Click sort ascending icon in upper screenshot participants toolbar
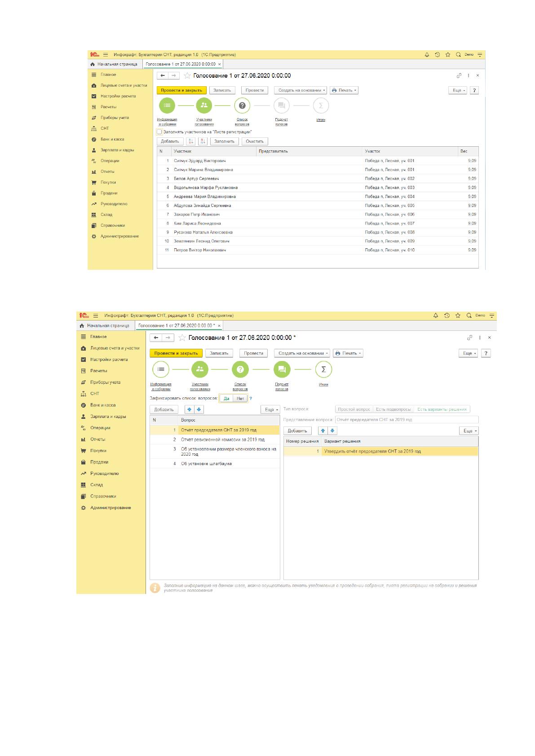The height and width of the screenshot is (756, 535). 190,141
